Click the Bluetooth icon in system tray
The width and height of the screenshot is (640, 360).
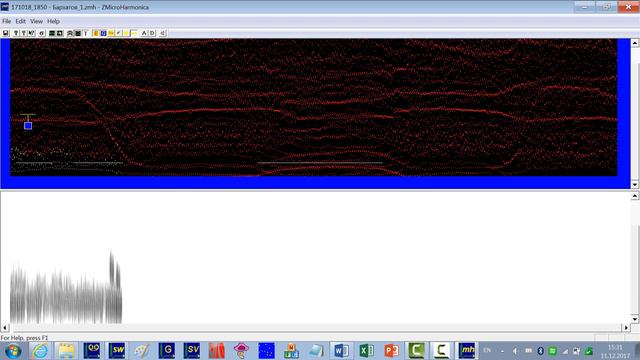coord(540,351)
